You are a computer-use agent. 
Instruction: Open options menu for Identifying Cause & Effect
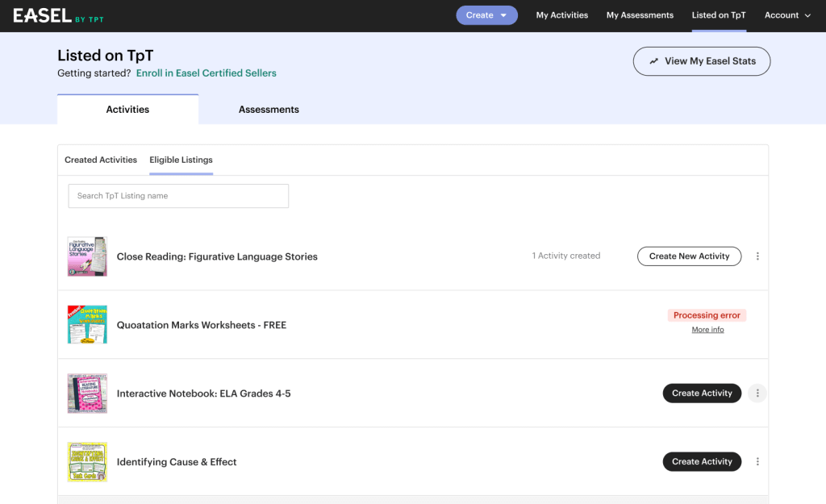[x=757, y=462]
